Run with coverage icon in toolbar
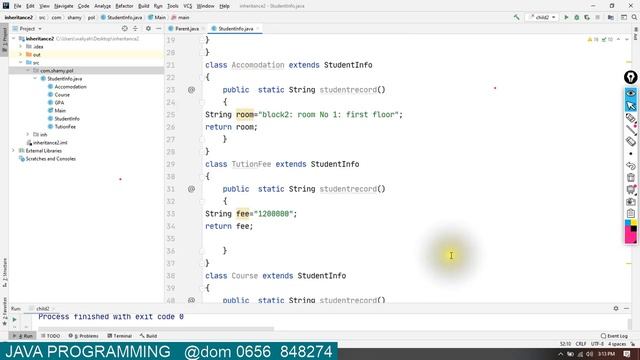The image size is (640, 360). point(587,18)
